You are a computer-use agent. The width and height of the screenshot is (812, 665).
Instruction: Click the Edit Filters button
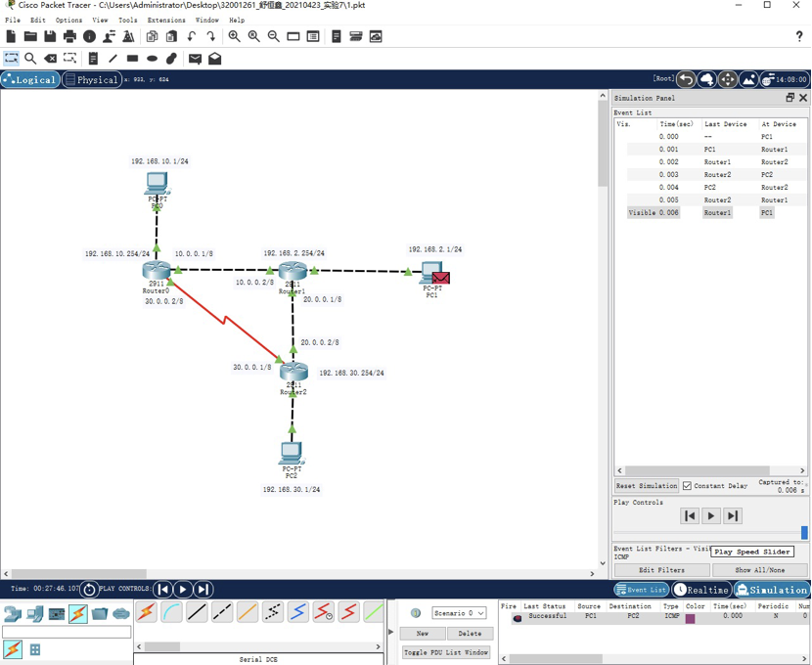click(661, 570)
